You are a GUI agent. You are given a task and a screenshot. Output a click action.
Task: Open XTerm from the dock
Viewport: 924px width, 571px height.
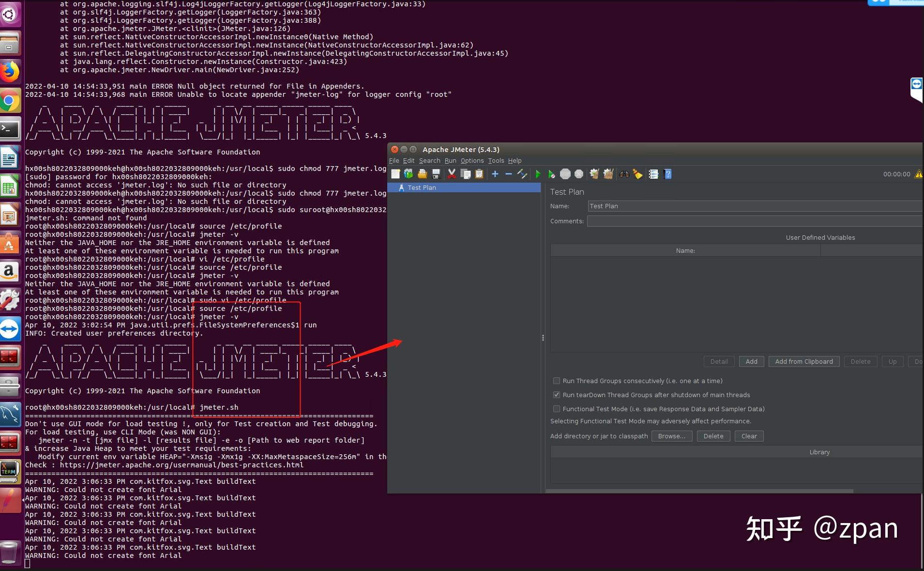pos(10,471)
